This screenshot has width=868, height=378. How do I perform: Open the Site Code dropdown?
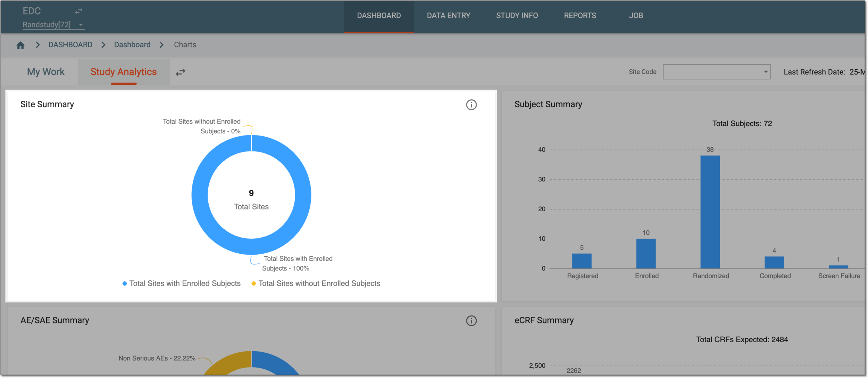(x=717, y=72)
